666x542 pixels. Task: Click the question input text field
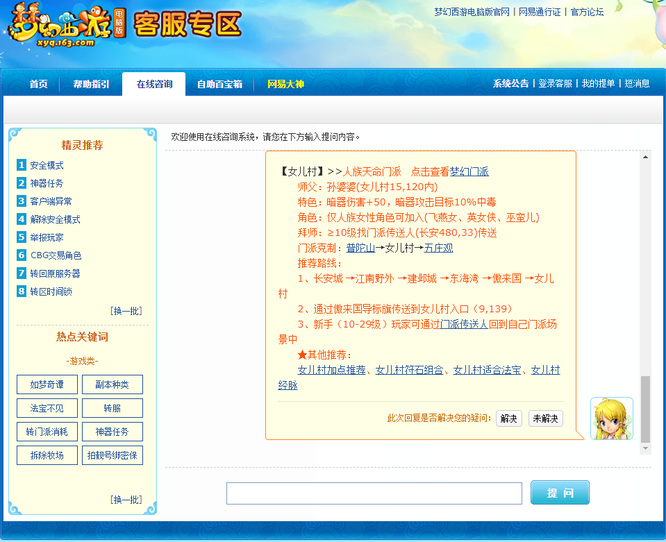click(x=373, y=493)
